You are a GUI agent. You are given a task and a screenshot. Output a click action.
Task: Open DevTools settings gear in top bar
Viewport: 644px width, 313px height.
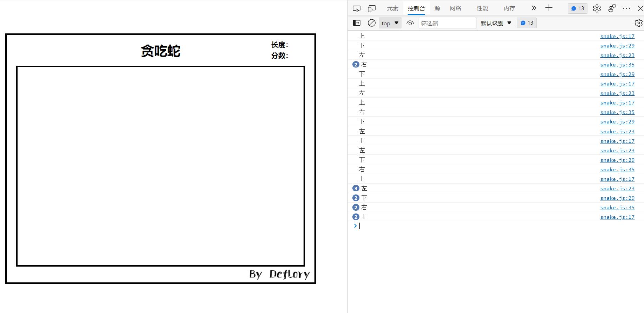[597, 8]
